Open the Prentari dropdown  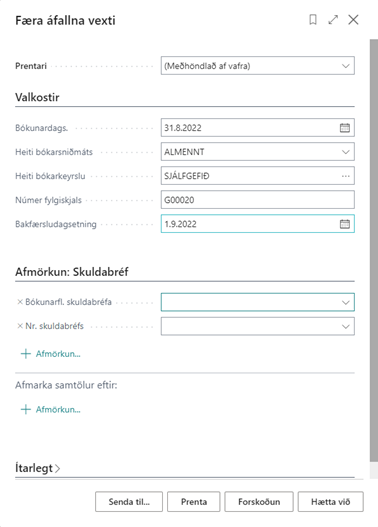257,66
